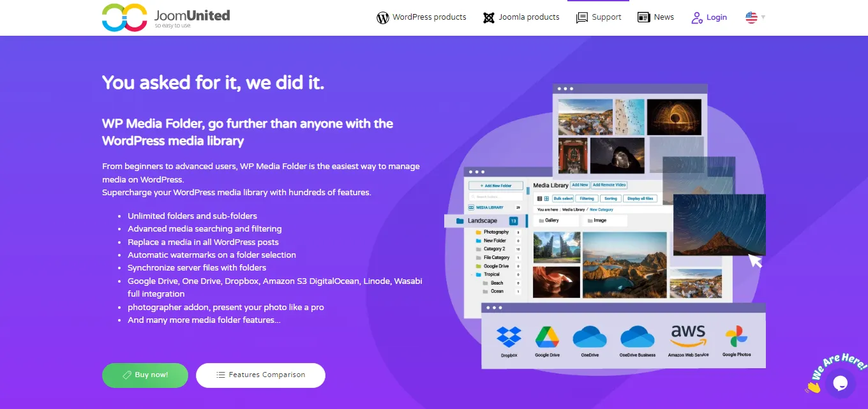The width and height of the screenshot is (868, 409).
Task: Open the live chat bubble
Action: pos(840,383)
